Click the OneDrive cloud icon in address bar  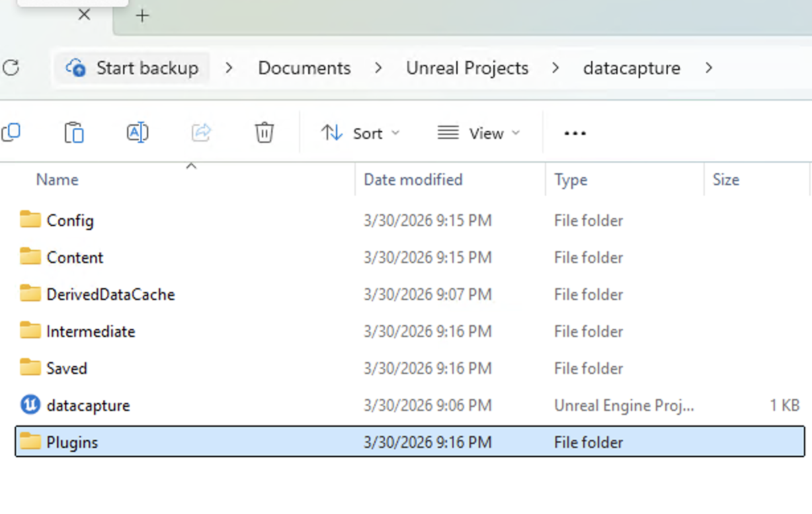[x=77, y=67]
